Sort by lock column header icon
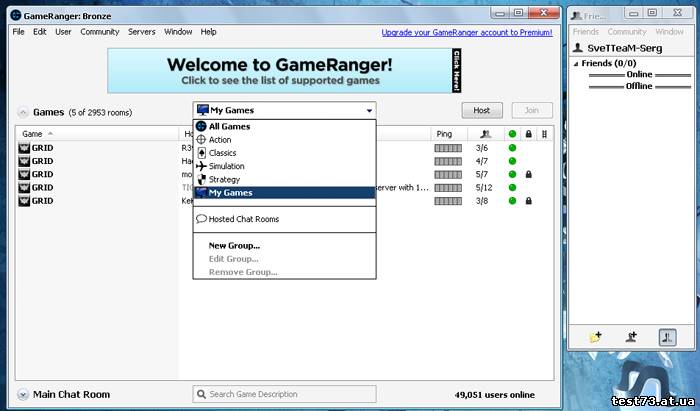The image size is (700, 411). pos(529,134)
